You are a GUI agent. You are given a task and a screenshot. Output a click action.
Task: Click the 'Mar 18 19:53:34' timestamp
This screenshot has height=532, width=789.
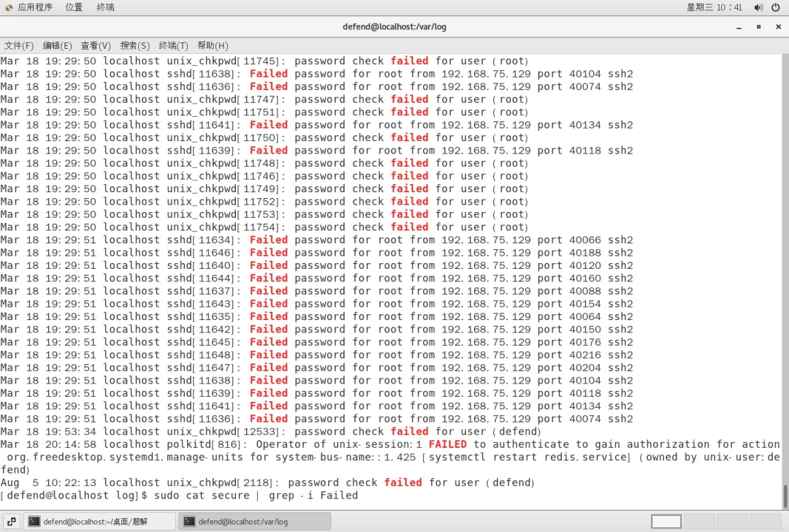click(48, 431)
